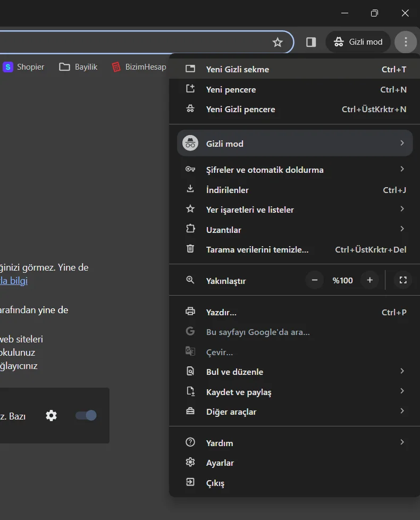The width and height of the screenshot is (420, 520).
Task: Expand Kaydet ve paylaş submenu
Action: point(295,392)
